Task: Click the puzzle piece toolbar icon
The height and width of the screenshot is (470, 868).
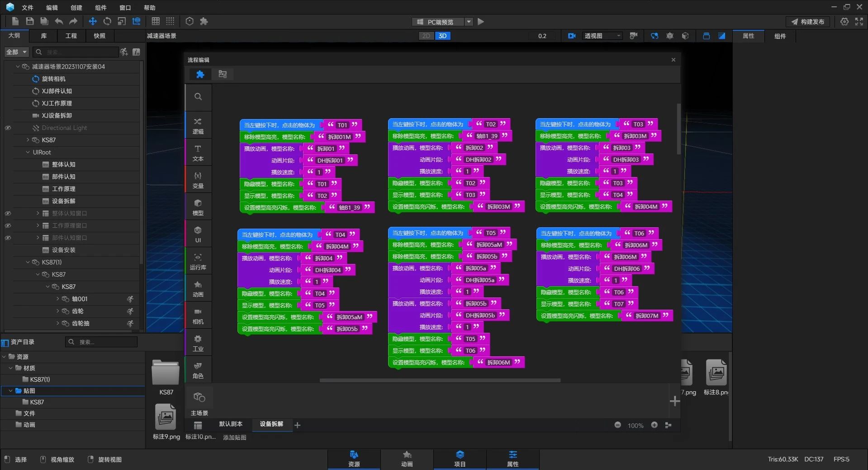Action: click(204, 21)
